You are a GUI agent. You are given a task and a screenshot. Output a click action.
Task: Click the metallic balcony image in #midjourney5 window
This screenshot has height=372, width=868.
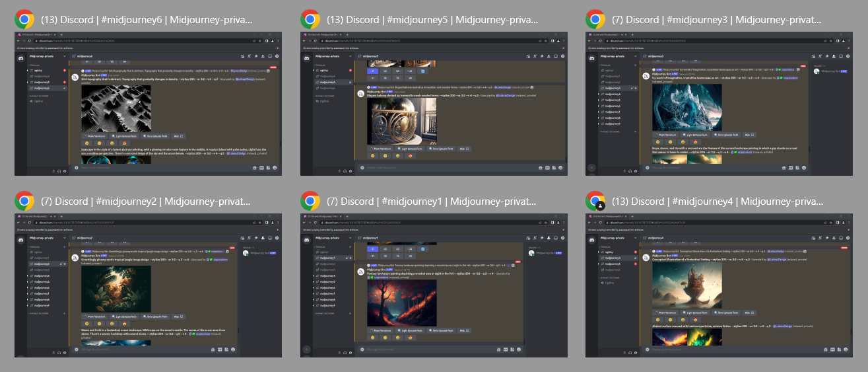coord(401,122)
